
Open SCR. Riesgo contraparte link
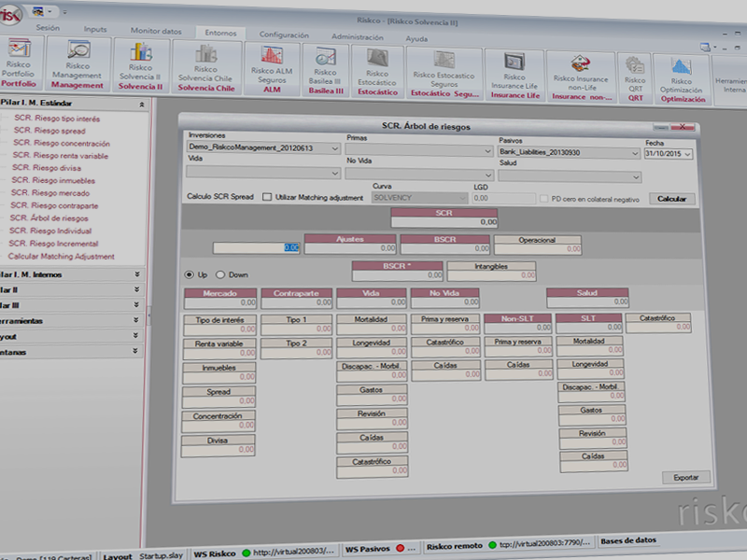[x=54, y=205]
